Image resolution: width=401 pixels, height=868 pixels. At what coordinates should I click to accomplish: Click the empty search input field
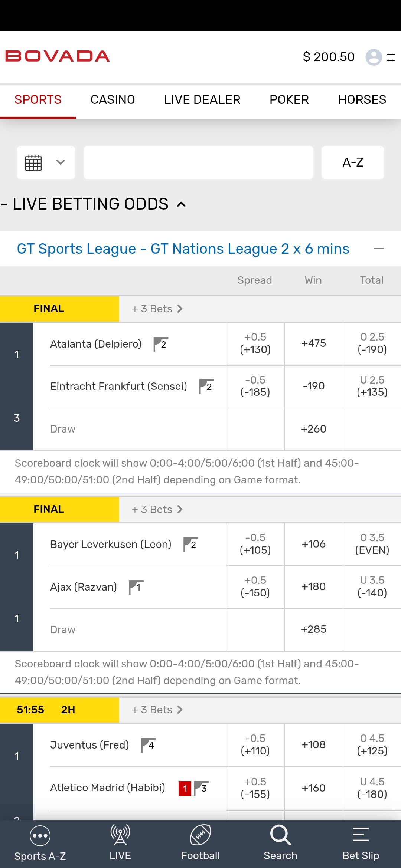tap(198, 162)
